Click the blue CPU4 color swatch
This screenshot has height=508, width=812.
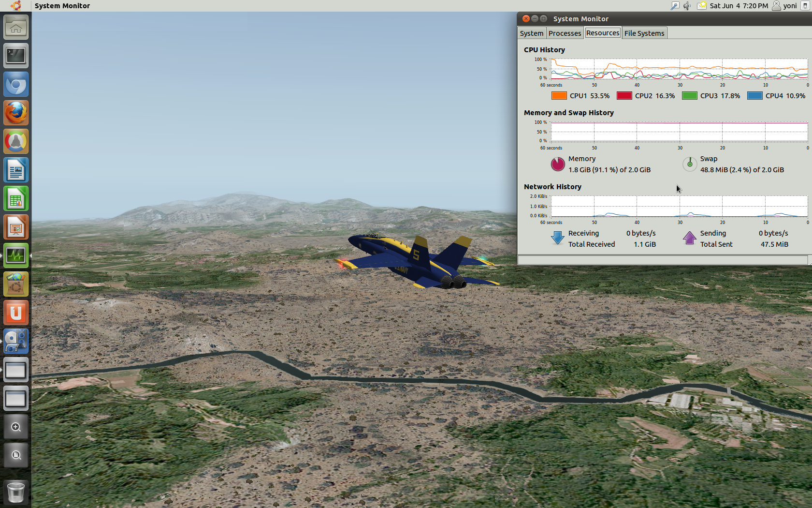754,96
